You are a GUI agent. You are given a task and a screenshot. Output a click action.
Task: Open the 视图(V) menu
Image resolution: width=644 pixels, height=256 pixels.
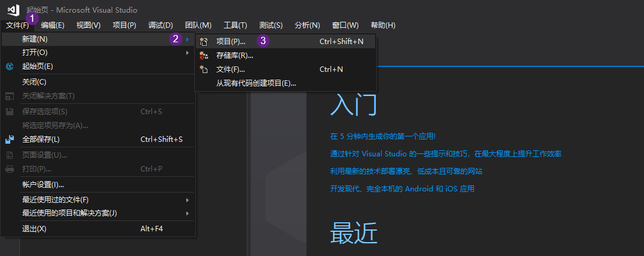88,25
